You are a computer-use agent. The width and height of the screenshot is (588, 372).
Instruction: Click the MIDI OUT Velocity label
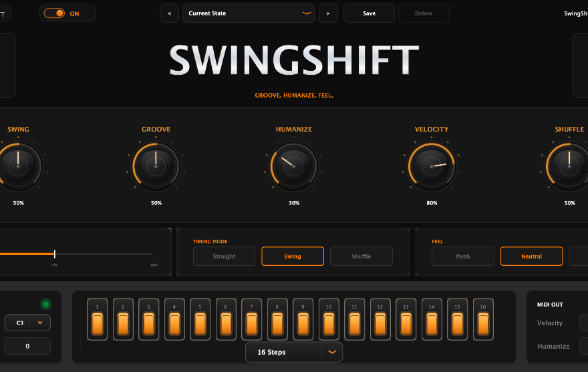click(550, 323)
